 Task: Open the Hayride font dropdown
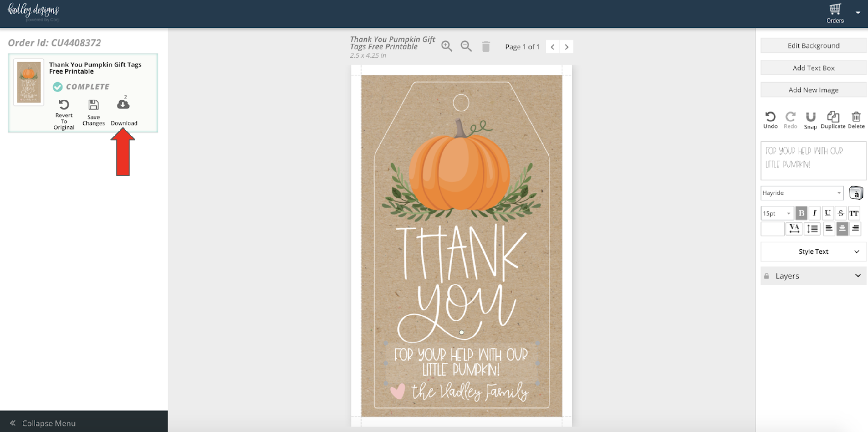(802, 193)
